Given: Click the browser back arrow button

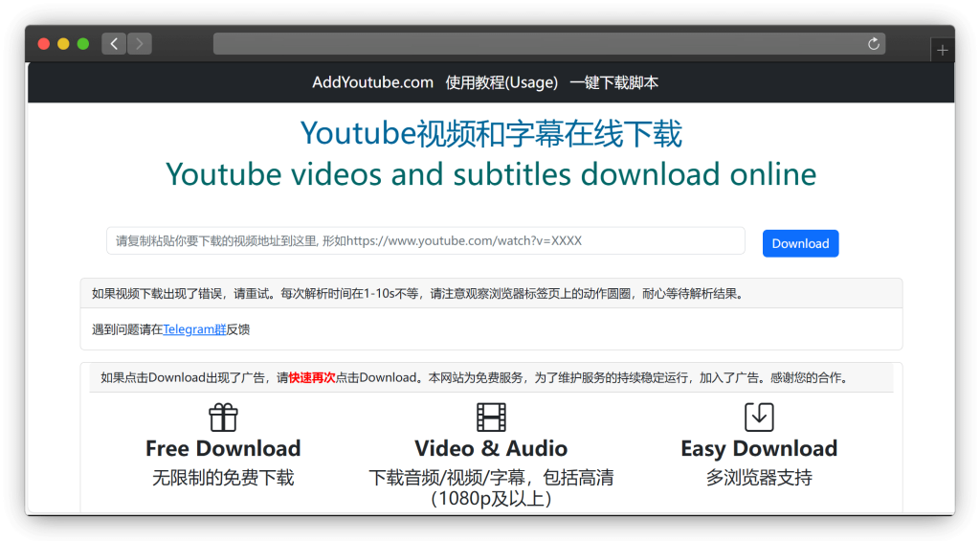Looking at the screenshot, I should [x=114, y=44].
